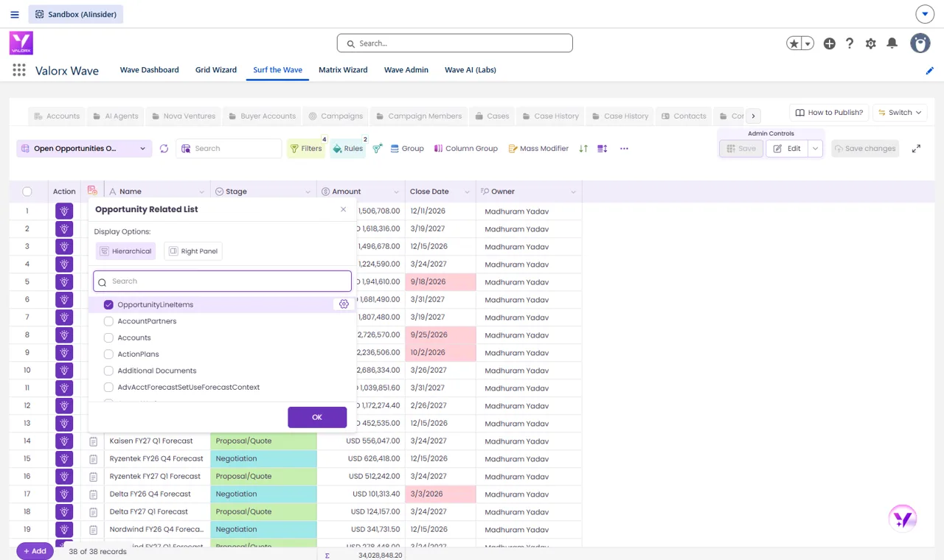Open the app launcher grid icon

(x=19, y=70)
